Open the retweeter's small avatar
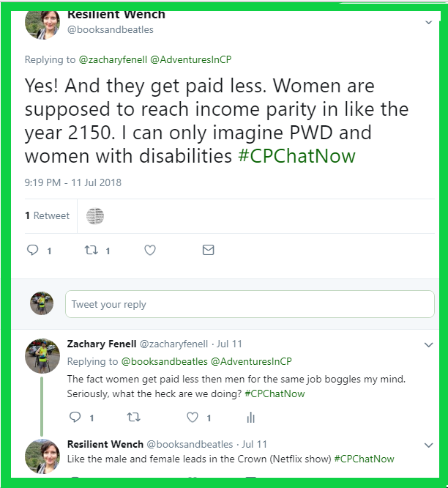 95,215
